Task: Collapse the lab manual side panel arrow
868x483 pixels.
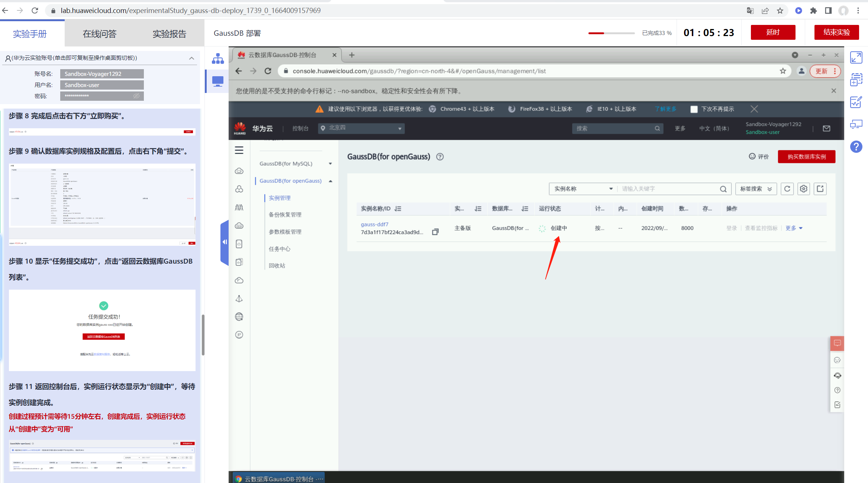Action: coord(225,242)
